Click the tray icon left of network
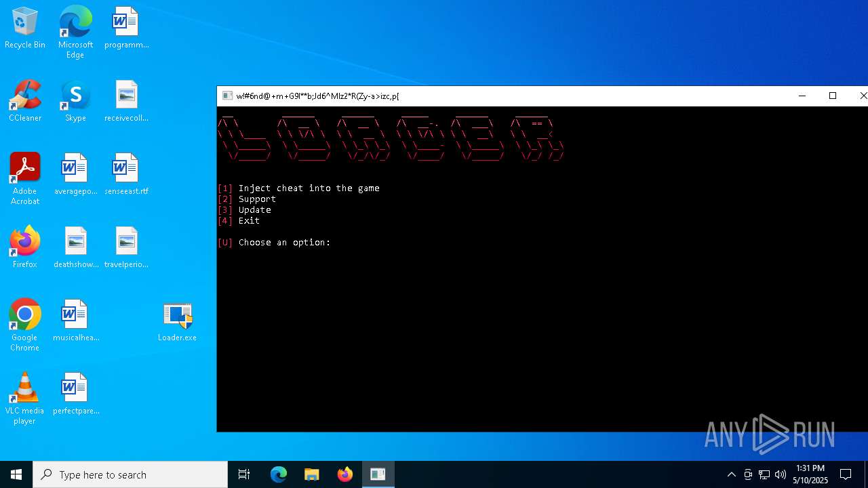Screen dimensions: 868x488 coord(748,474)
